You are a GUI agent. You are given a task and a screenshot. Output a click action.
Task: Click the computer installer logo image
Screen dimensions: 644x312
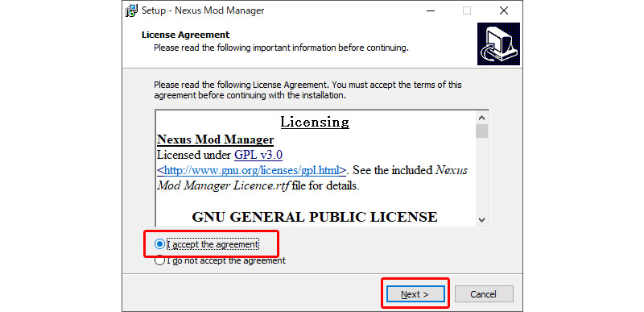pos(498,44)
